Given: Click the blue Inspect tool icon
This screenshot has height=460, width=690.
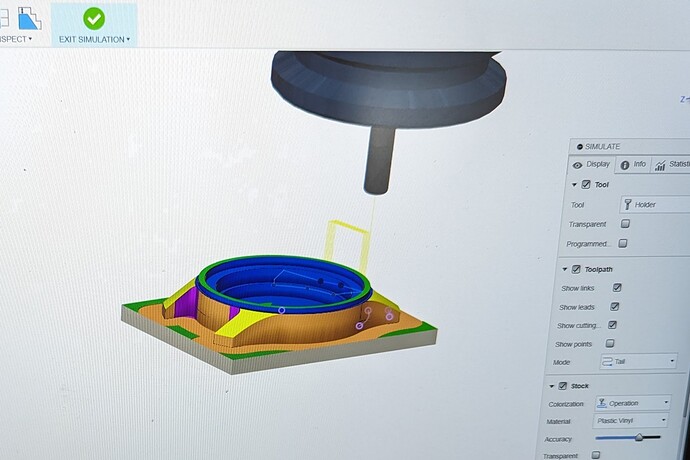Looking at the screenshot, I should (28, 17).
